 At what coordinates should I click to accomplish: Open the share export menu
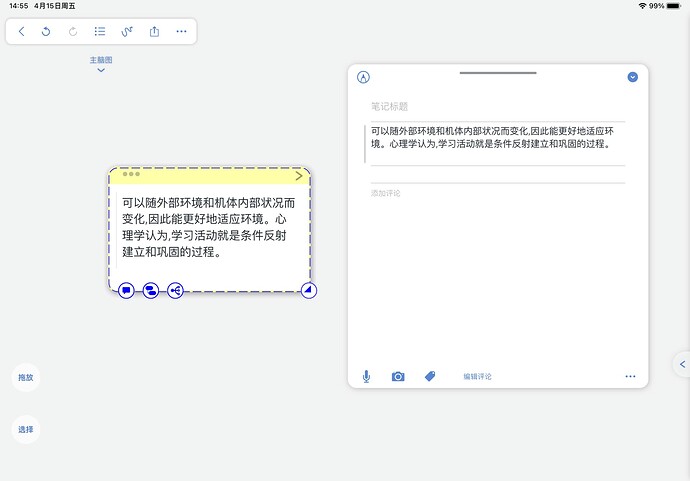tap(154, 32)
